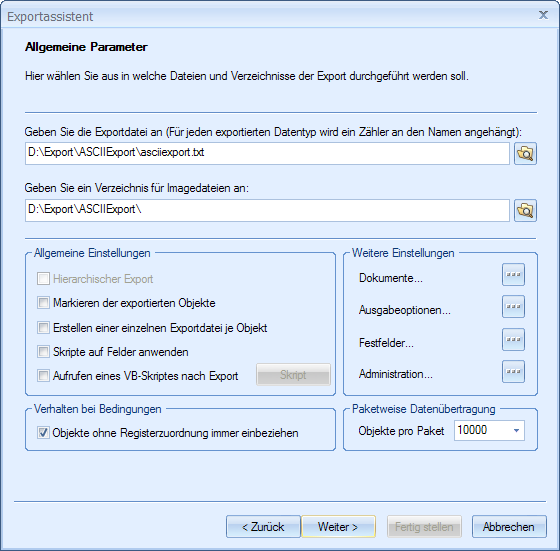This screenshot has height=551, width=560.
Task: Open Administration settings via ellipsis button
Action: click(x=513, y=371)
